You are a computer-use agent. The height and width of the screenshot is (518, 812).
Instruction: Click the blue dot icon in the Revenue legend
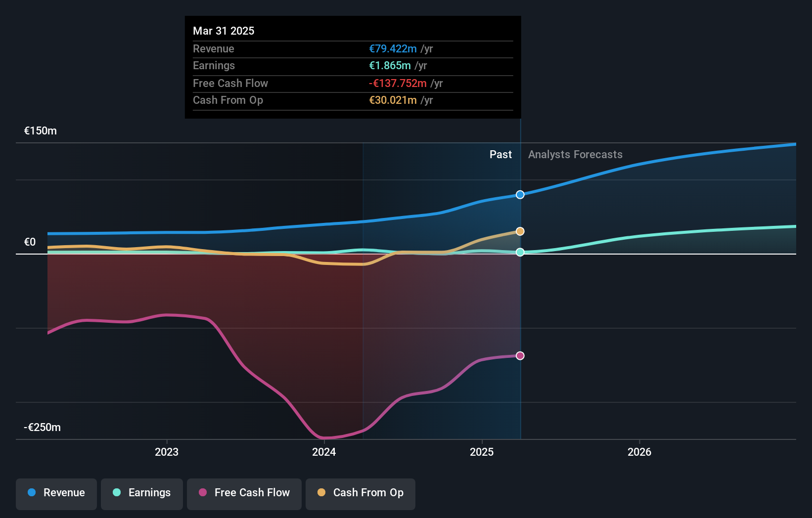tap(31, 493)
